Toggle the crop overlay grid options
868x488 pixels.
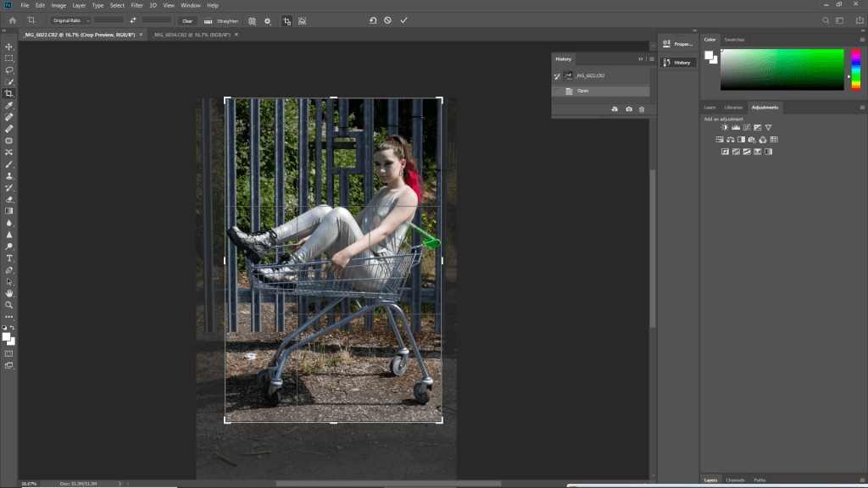click(252, 20)
